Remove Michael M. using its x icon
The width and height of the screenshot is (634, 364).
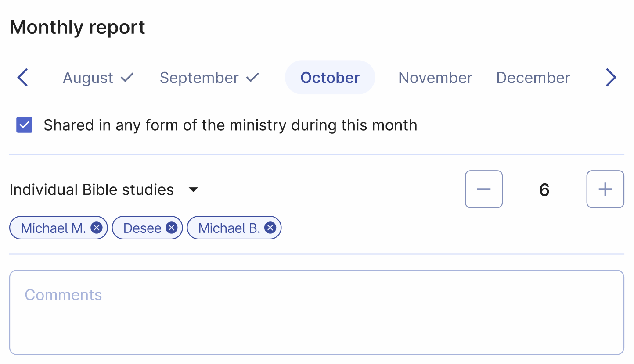(96, 227)
